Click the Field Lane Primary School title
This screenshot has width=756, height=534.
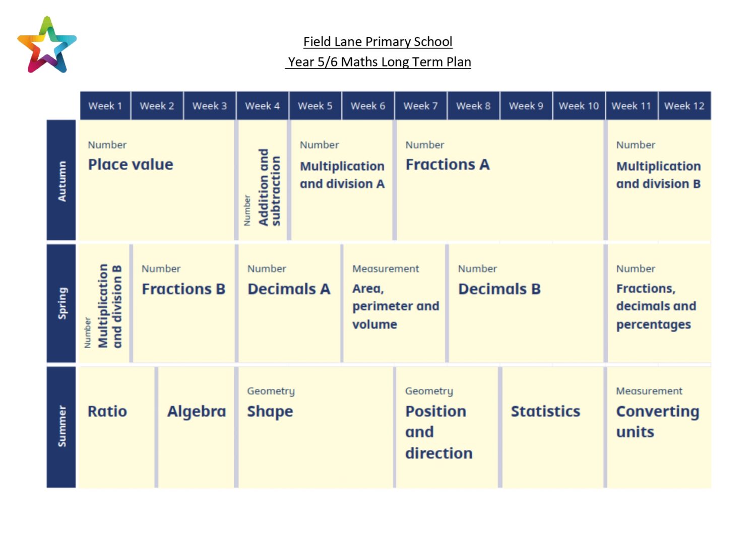pyautogui.click(x=378, y=41)
